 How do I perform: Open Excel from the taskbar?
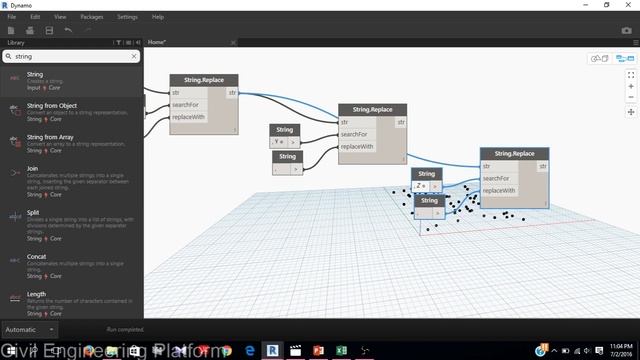(x=341, y=351)
